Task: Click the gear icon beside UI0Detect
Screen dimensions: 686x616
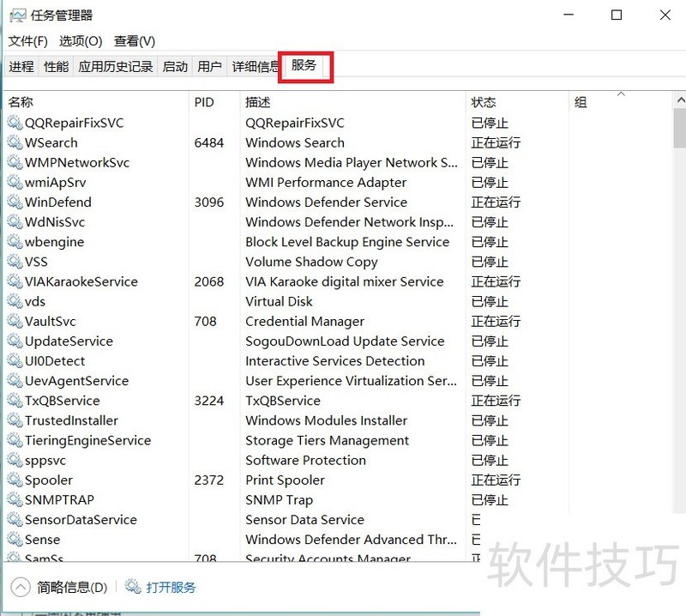Action: click(15, 360)
